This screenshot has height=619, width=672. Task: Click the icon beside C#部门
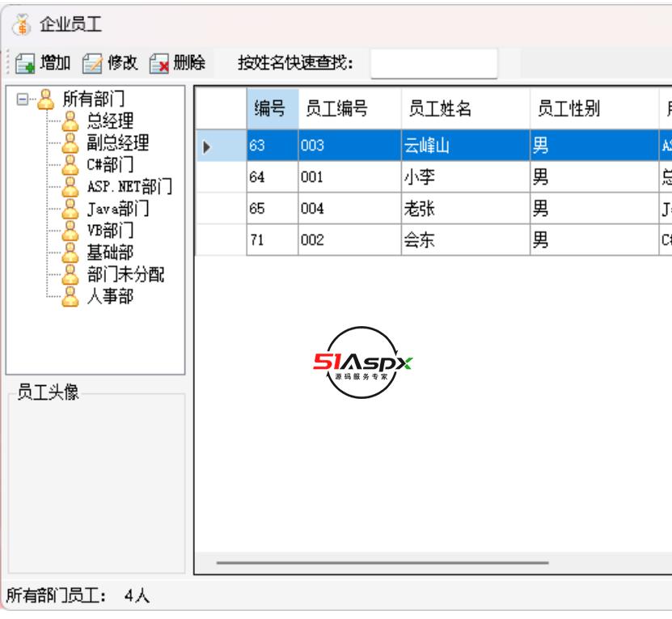(70, 165)
